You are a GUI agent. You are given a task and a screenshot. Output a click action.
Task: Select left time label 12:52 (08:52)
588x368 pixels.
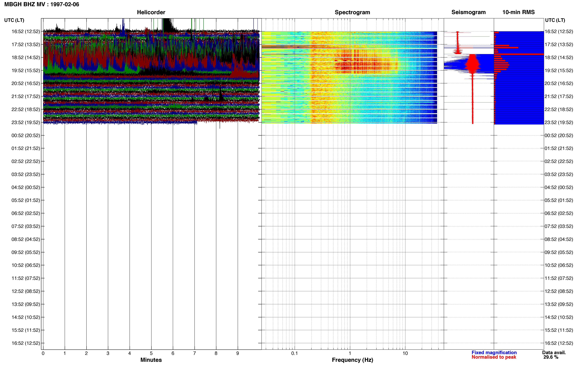click(x=26, y=291)
